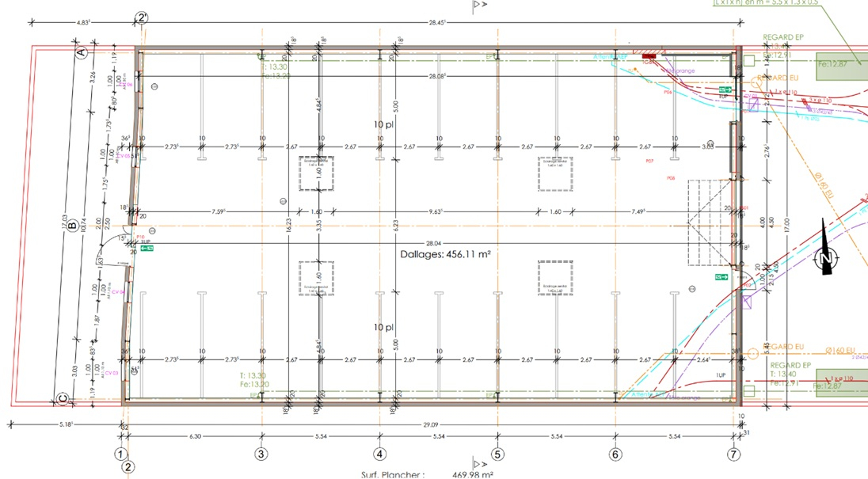Pick grid axis bubble 6
This screenshot has width=868, height=479.
[615, 454]
